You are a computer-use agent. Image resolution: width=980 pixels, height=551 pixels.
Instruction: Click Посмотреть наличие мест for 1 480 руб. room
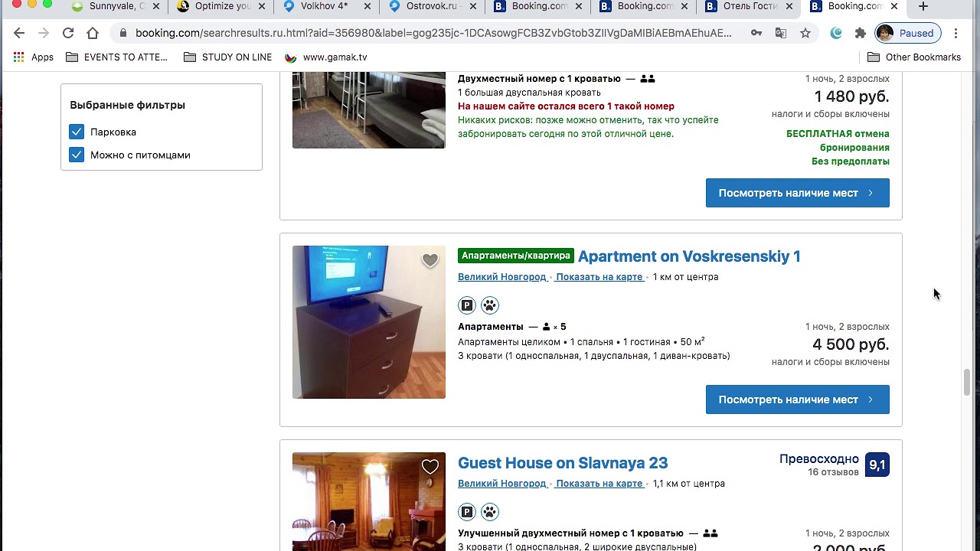click(x=797, y=193)
